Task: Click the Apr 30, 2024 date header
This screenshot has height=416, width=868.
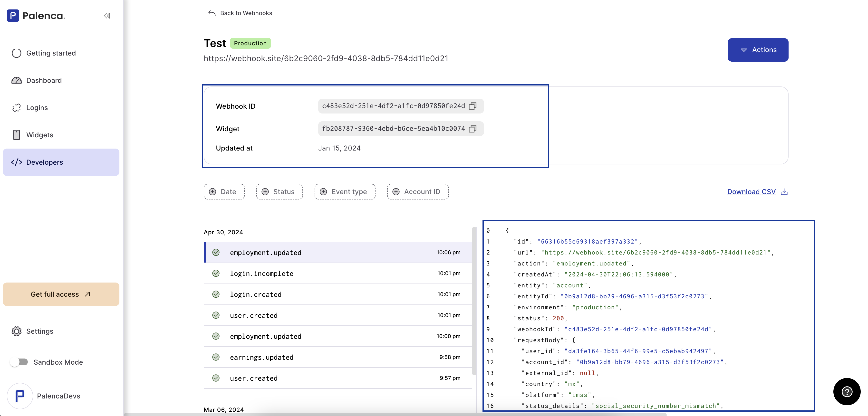Action: [x=223, y=232]
